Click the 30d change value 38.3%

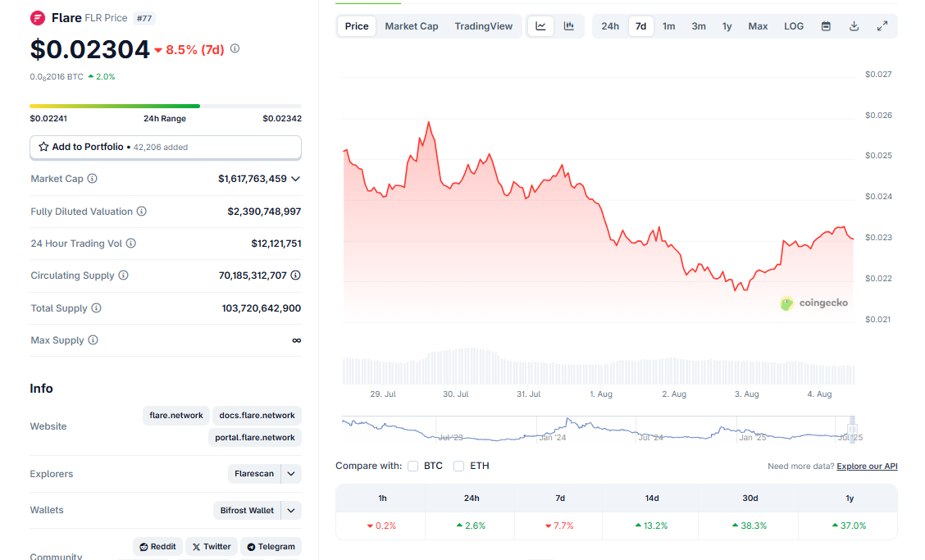pos(750,526)
